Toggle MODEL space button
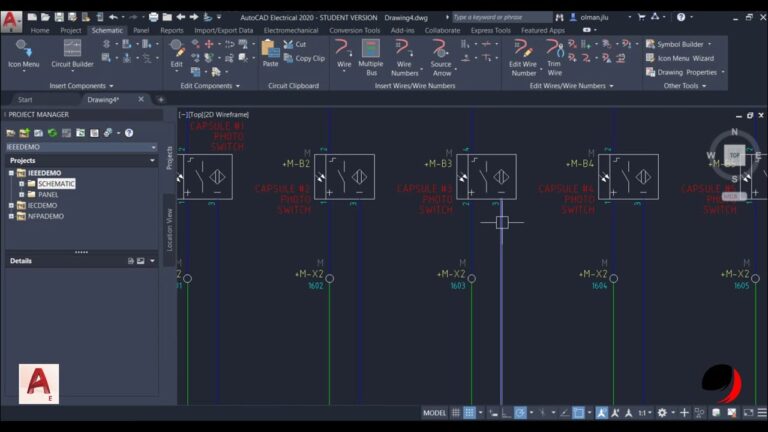Viewport: 768px width, 432px height. 434,413
